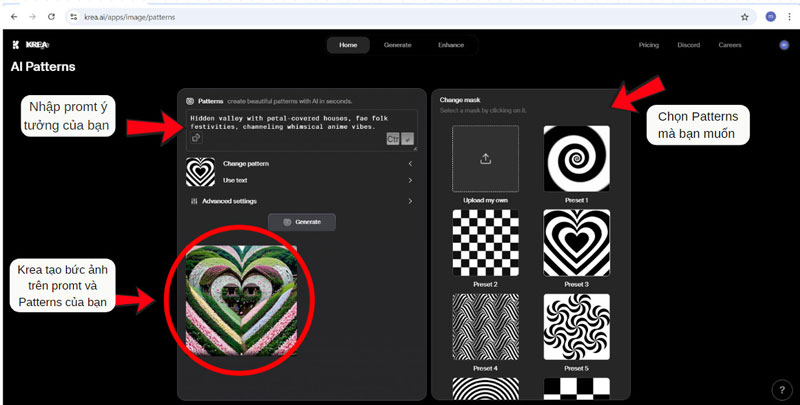
Task: Click inside the prompt text field
Action: (302, 130)
